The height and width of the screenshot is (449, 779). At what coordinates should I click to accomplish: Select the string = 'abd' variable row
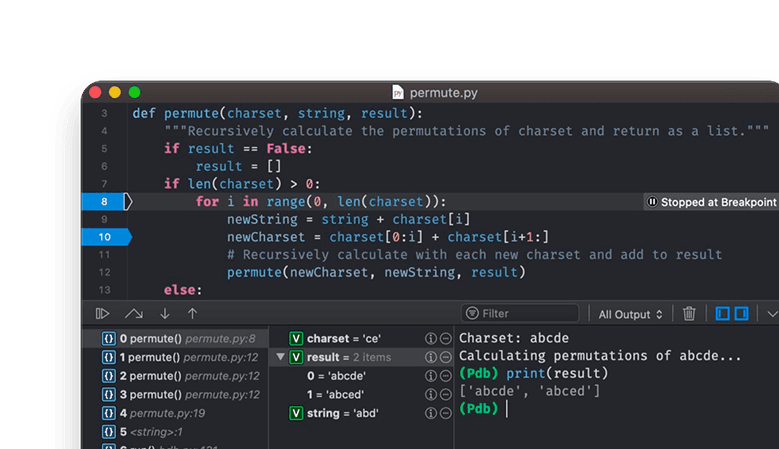362,413
